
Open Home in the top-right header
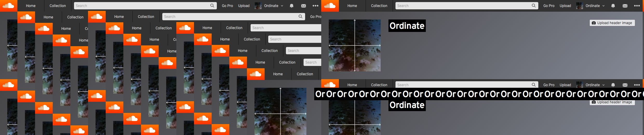352,6
